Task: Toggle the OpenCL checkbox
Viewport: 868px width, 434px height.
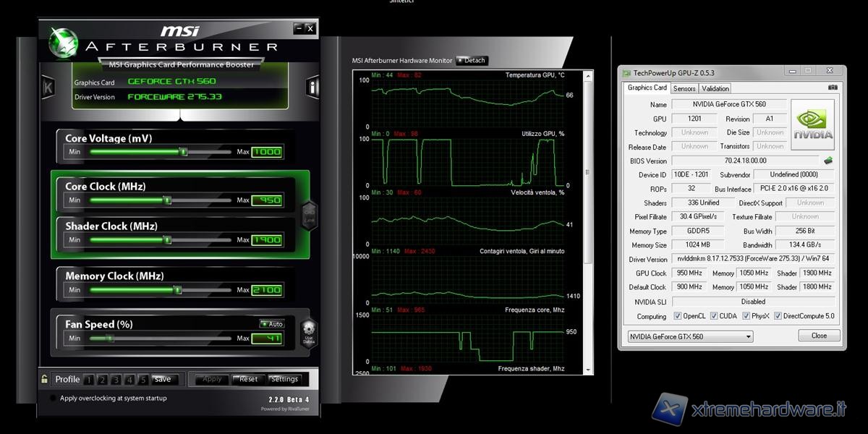Action: (678, 316)
